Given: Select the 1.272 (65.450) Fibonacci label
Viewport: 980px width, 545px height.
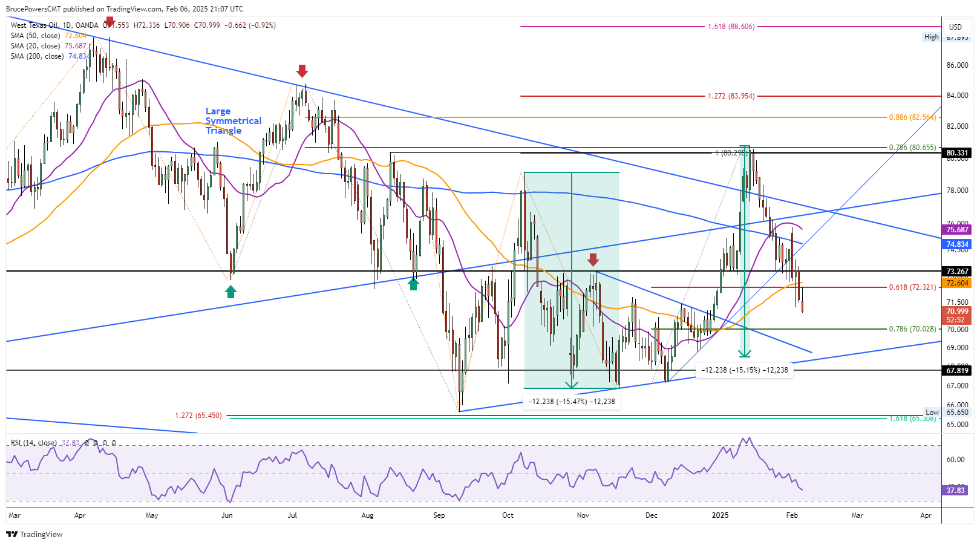Looking at the screenshot, I should pyautogui.click(x=198, y=416).
